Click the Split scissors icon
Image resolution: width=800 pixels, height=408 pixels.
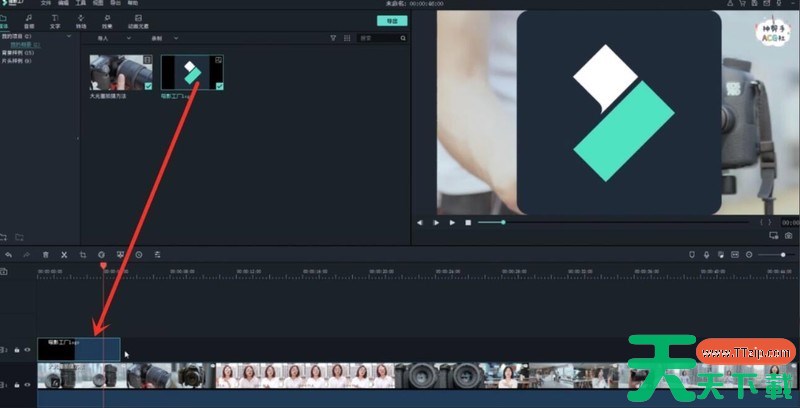click(64, 254)
